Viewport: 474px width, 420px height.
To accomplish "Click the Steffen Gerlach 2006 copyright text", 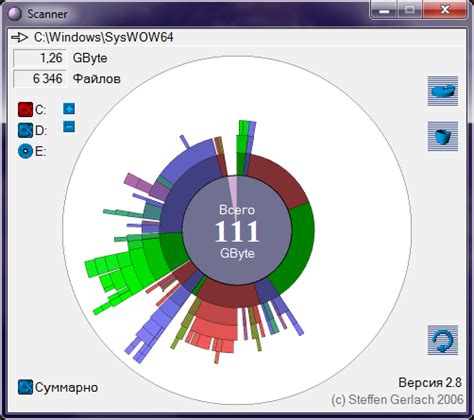I will (397, 399).
